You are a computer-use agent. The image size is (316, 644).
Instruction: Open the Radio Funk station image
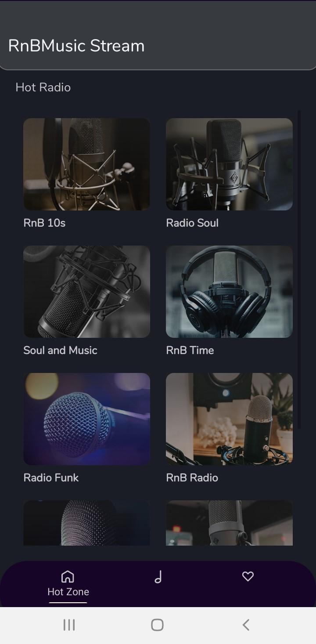click(87, 419)
